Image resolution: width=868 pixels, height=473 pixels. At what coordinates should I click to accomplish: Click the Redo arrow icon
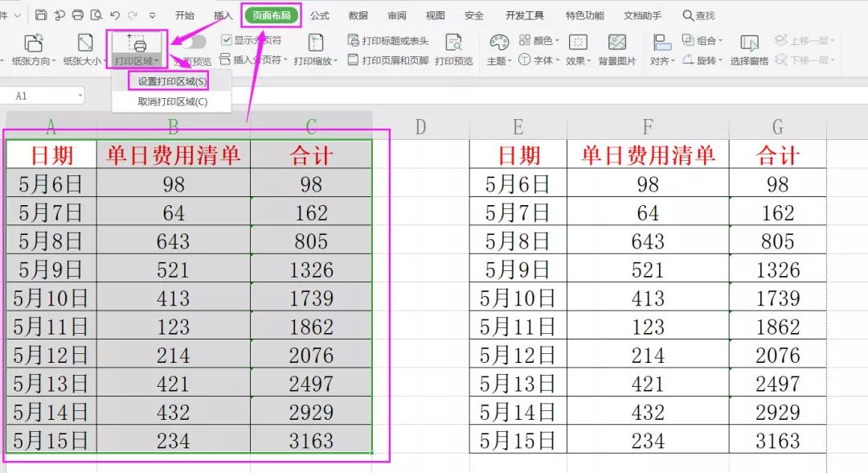133,15
